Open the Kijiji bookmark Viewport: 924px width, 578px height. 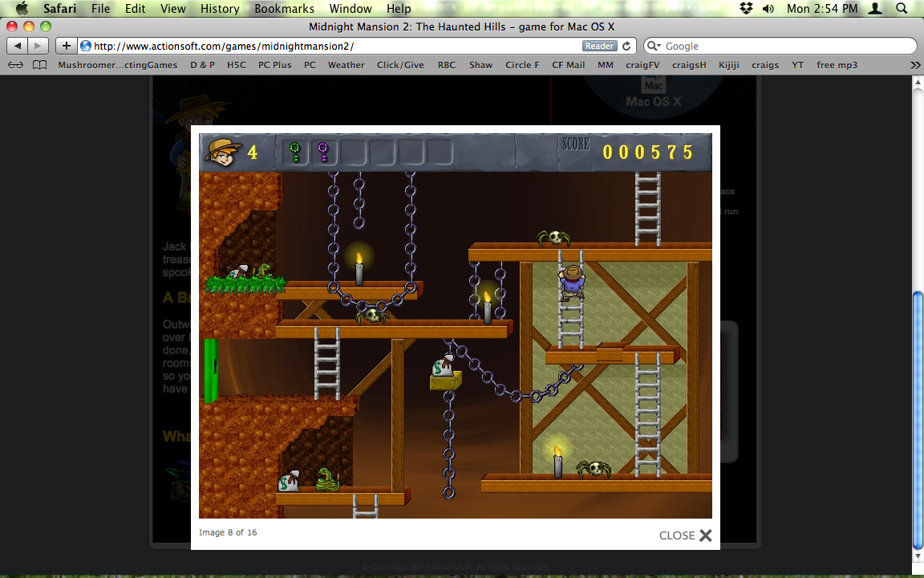[729, 65]
